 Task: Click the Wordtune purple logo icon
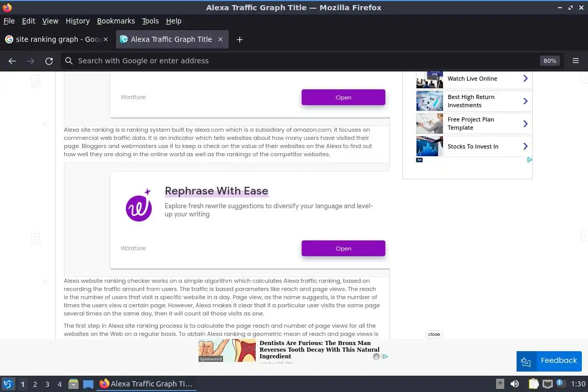tap(139, 205)
